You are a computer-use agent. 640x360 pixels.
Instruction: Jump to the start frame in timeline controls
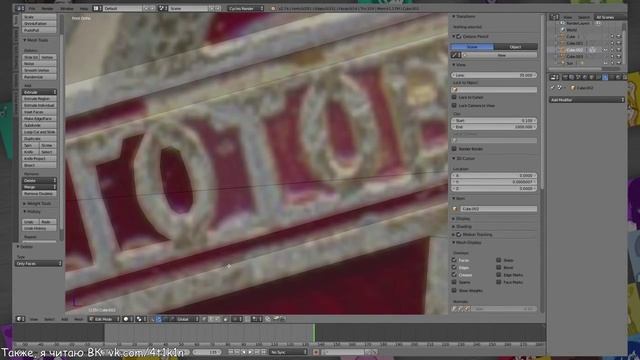(x=231, y=352)
